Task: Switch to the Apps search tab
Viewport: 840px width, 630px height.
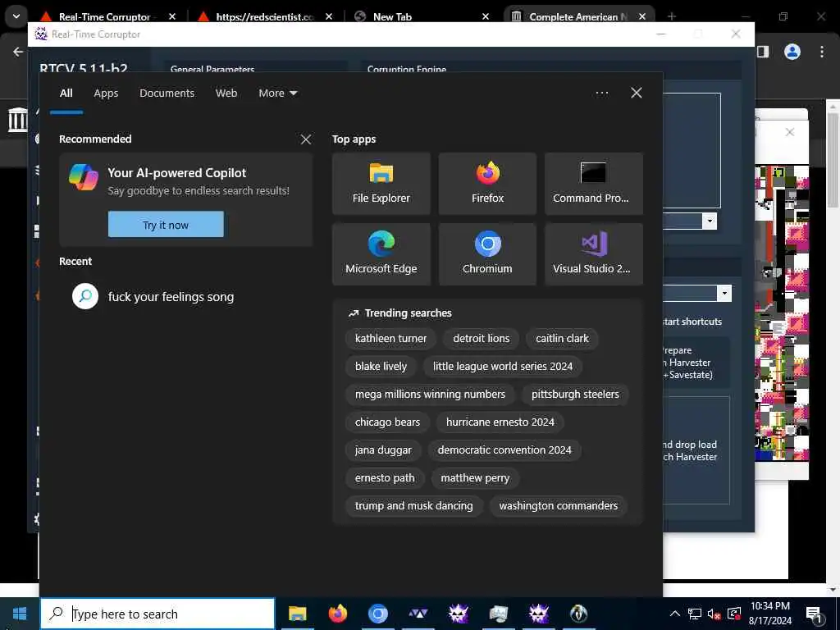Action: pos(106,94)
